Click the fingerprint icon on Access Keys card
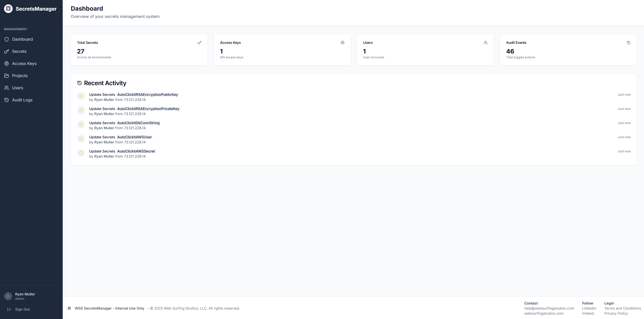This screenshot has width=644, height=319. click(x=342, y=43)
